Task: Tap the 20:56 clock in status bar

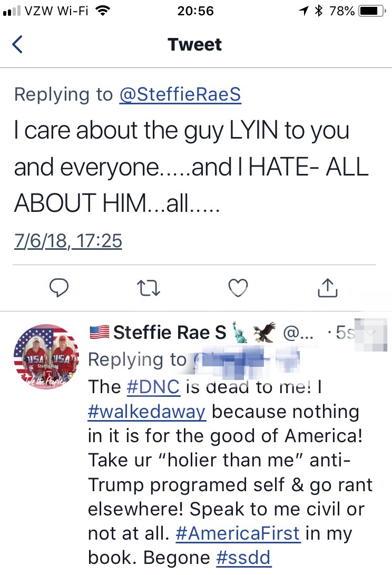Action: coord(195,11)
